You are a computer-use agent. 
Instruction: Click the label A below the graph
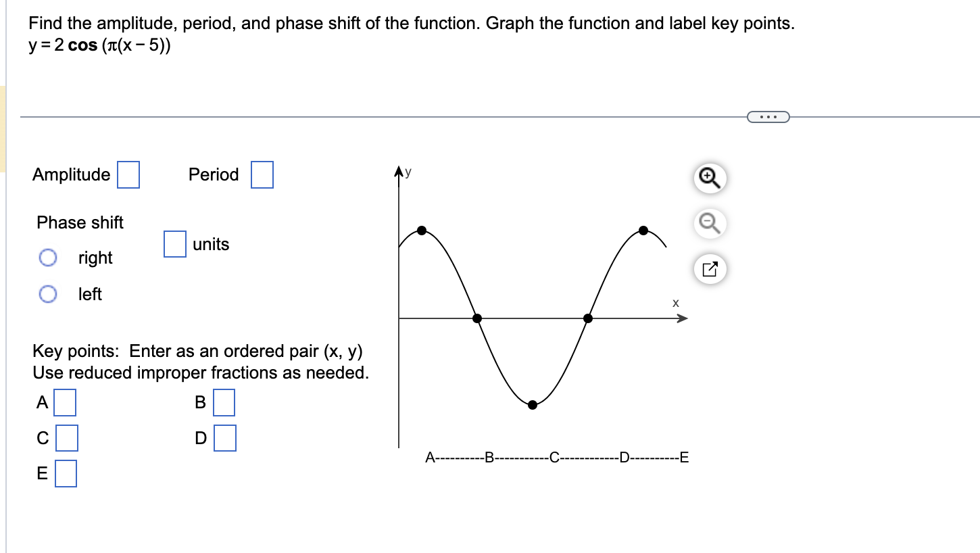click(x=430, y=458)
